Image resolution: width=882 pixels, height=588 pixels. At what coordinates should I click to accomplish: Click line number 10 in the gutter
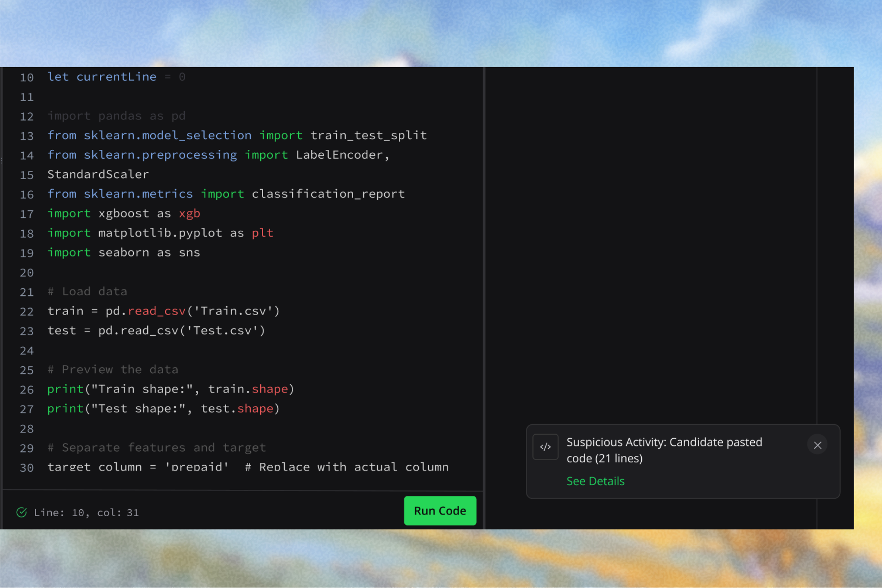27,77
